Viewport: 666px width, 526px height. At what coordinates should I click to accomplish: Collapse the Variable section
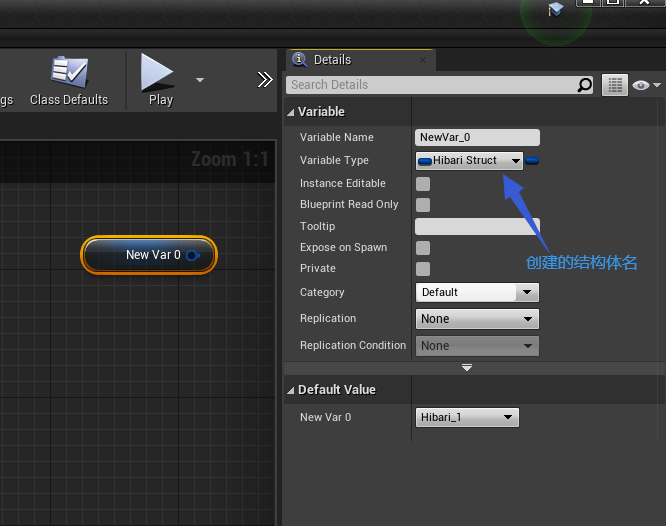tap(291, 112)
